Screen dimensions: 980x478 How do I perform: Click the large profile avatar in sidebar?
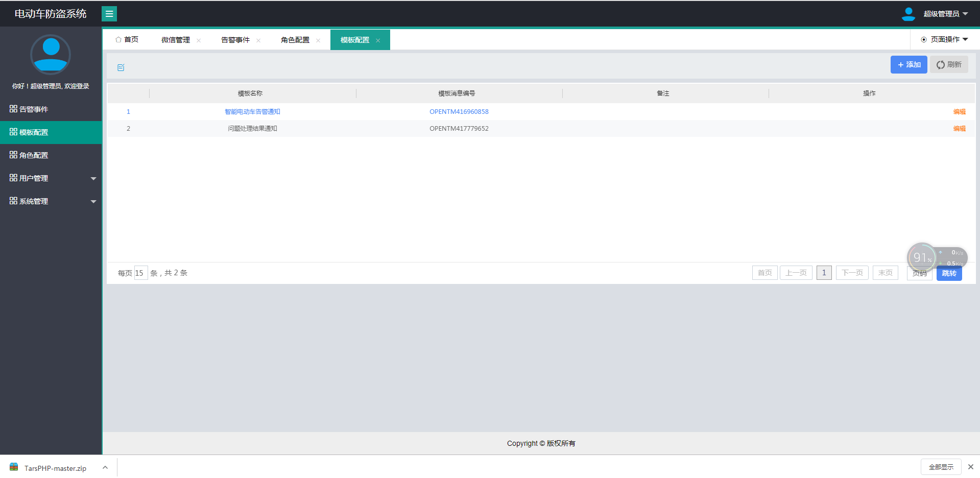[x=51, y=54]
